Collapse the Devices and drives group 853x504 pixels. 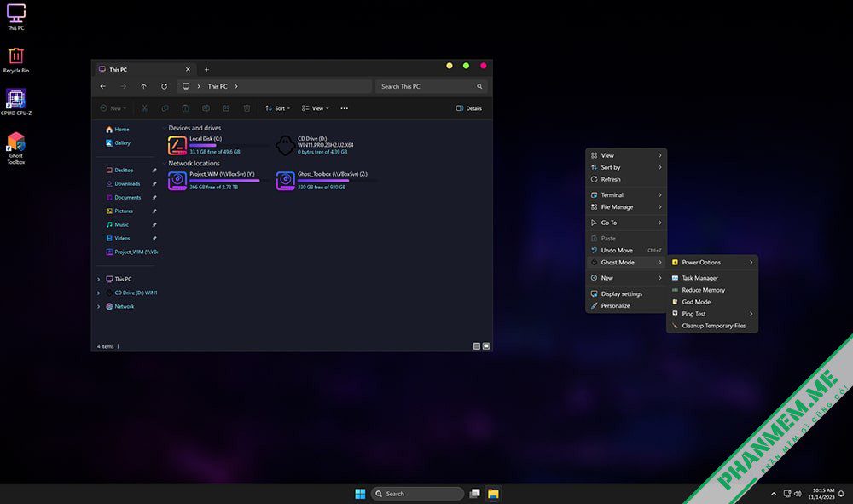coord(165,128)
